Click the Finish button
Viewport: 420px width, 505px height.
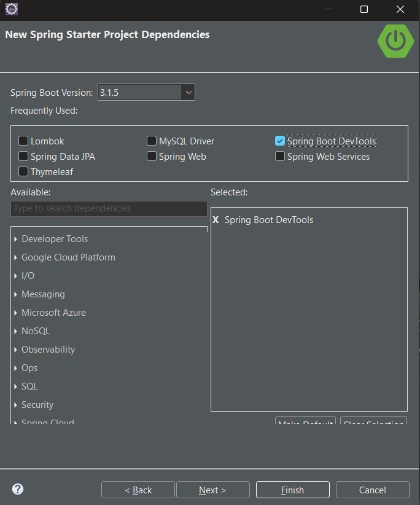coord(292,490)
